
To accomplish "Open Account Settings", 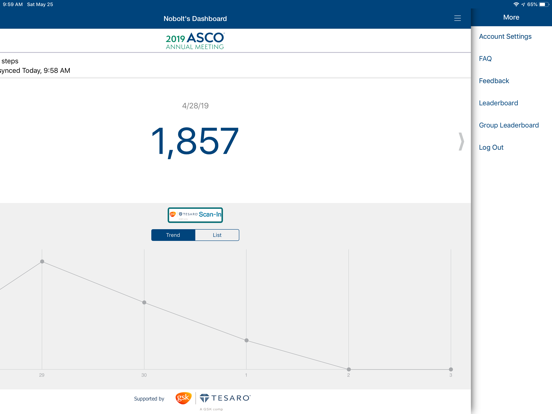I will (505, 37).
